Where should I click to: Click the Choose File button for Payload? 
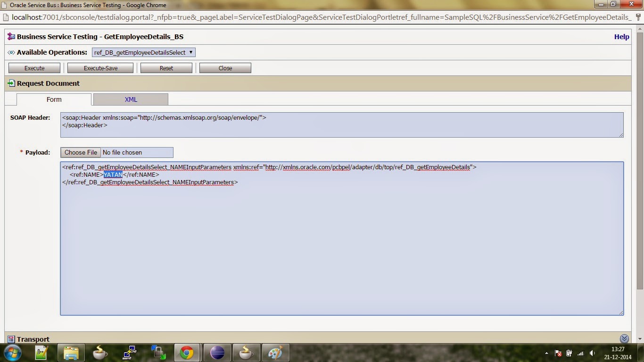tap(80, 152)
